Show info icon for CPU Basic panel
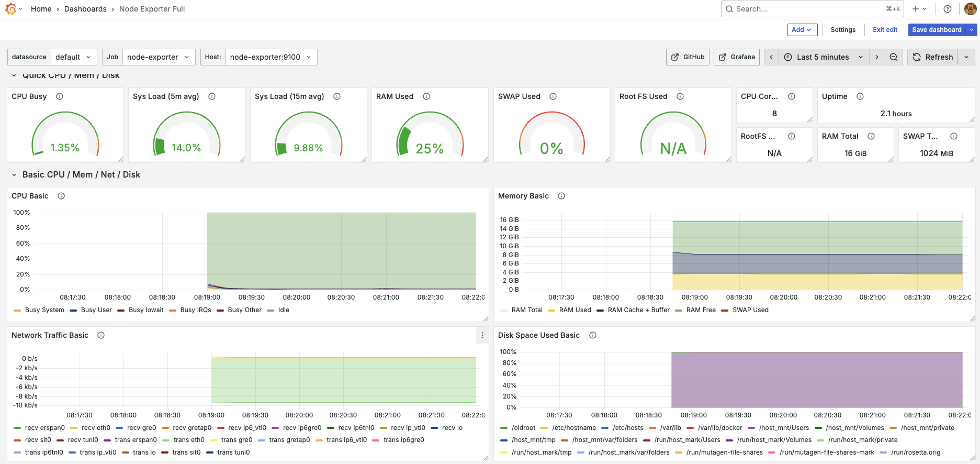The height and width of the screenshot is (464, 980). 61,196
